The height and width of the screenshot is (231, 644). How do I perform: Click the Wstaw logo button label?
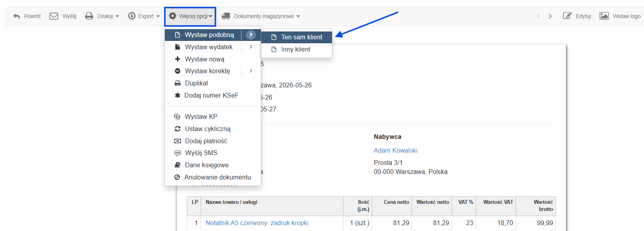(627, 16)
